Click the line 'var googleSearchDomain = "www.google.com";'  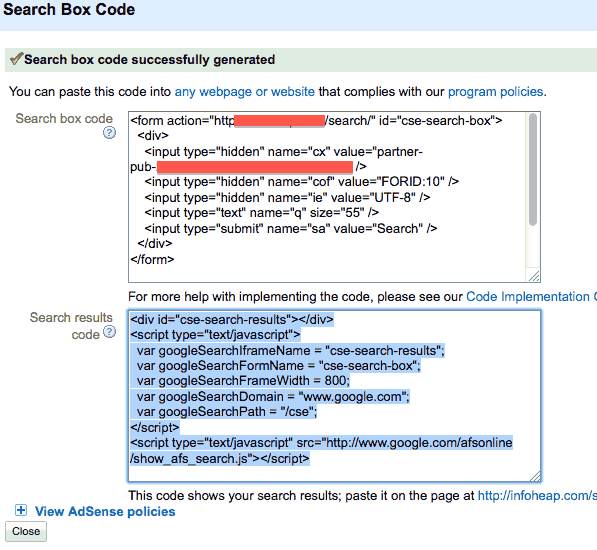[273, 397]
